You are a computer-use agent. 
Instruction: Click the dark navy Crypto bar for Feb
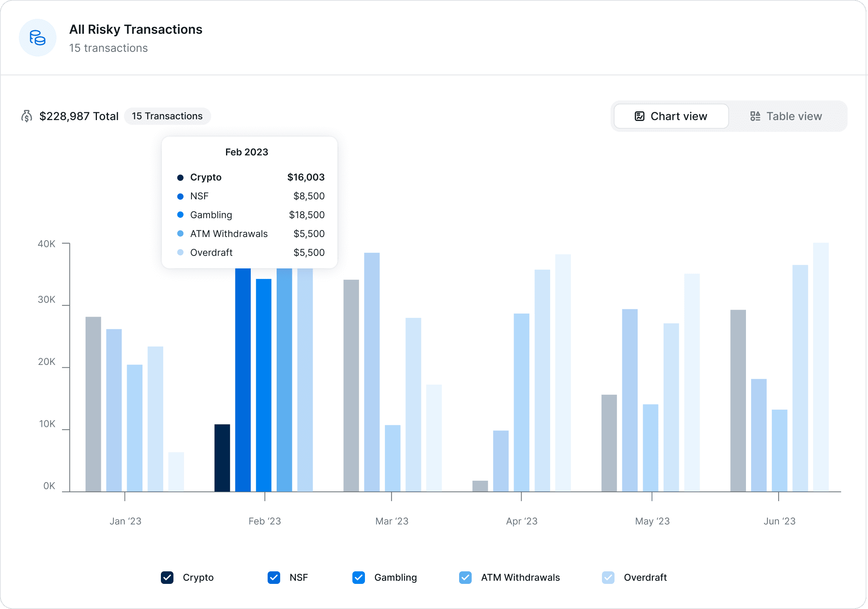(222, 458)
